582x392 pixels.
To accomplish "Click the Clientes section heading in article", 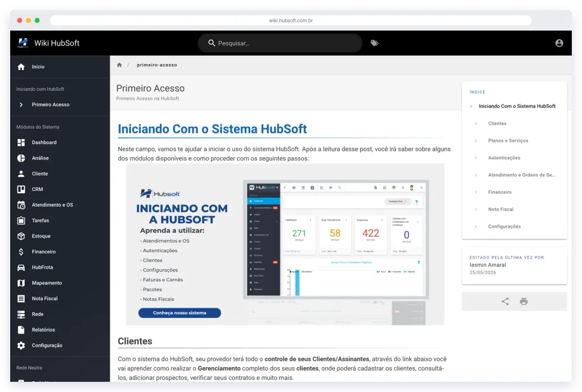I will tap(135, 341).
